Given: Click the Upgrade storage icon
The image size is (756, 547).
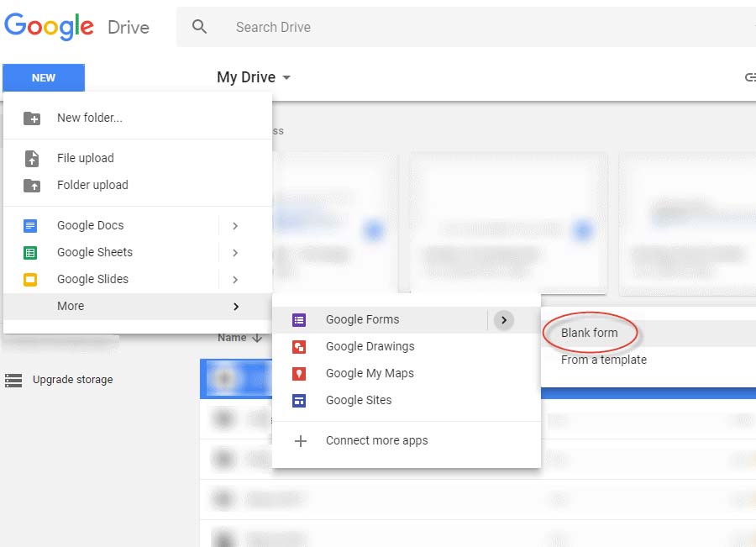Looking at the screenshot, I should 13,380.
